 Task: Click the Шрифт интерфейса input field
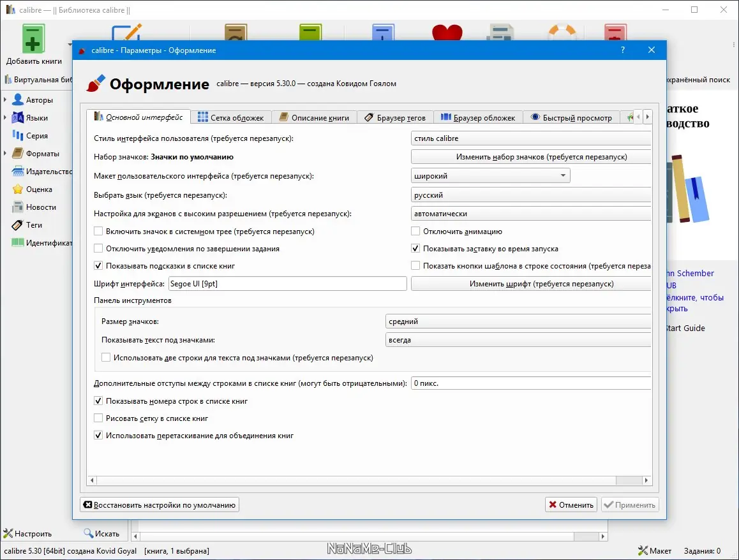pyautogui.click(x=287, y=283)
